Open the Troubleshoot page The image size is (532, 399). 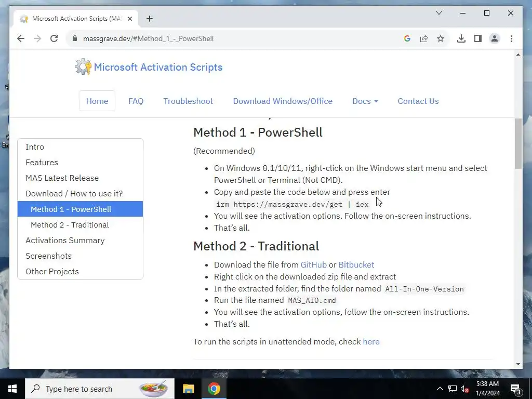pyautogui.click(x=188, y=101)
